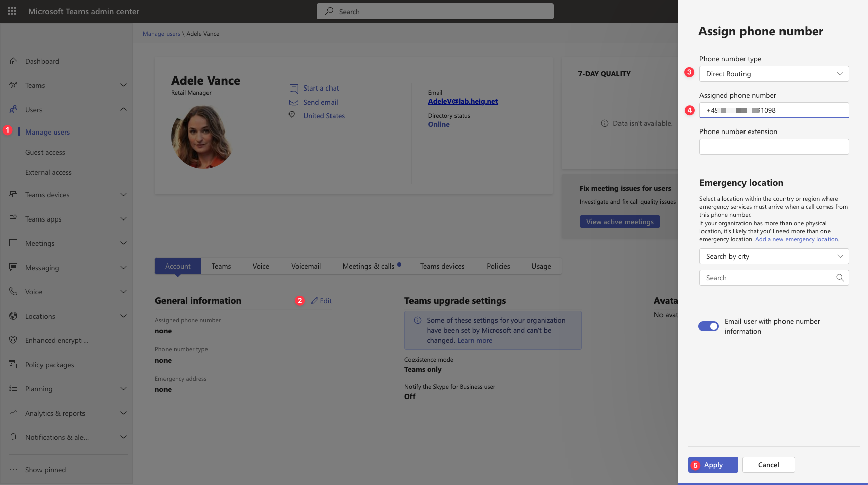Viewport: 868px width, 485px height.
Task: Select External access in the sidebar
Action: 49,172
